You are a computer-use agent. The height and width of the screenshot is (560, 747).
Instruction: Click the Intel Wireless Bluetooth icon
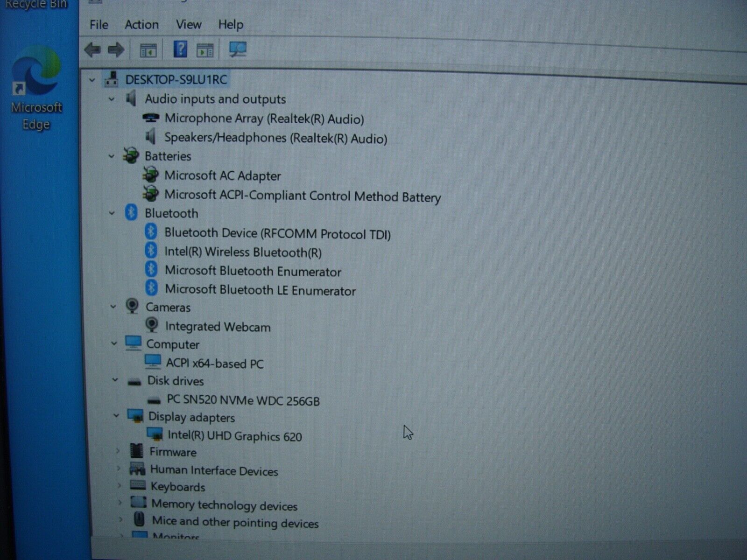click(x=150, y=251)
